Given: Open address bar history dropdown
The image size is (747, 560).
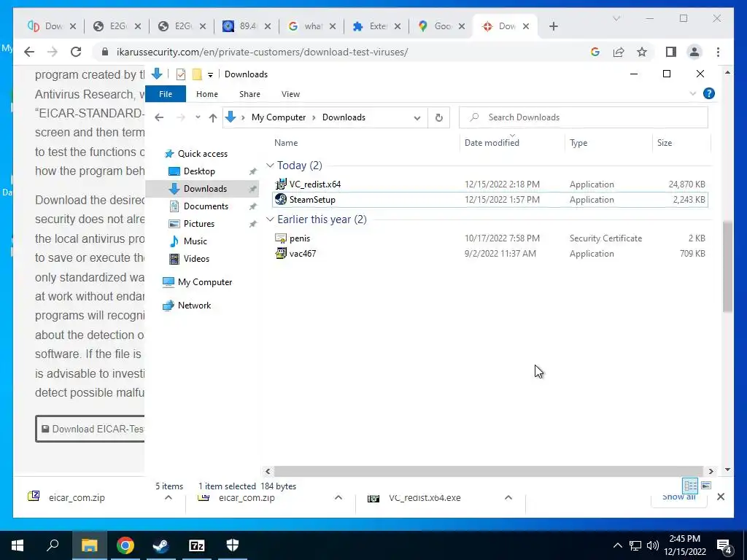Looking at the screenshot, I should 417,117.
